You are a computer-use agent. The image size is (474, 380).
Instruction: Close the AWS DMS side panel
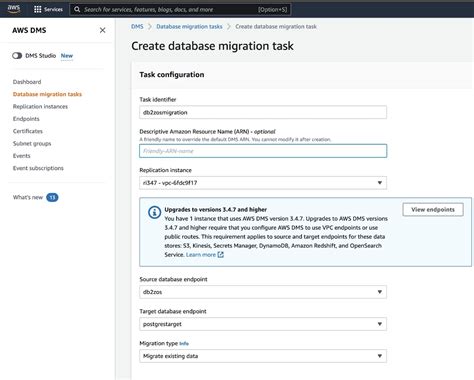click(x=102, y=30)
